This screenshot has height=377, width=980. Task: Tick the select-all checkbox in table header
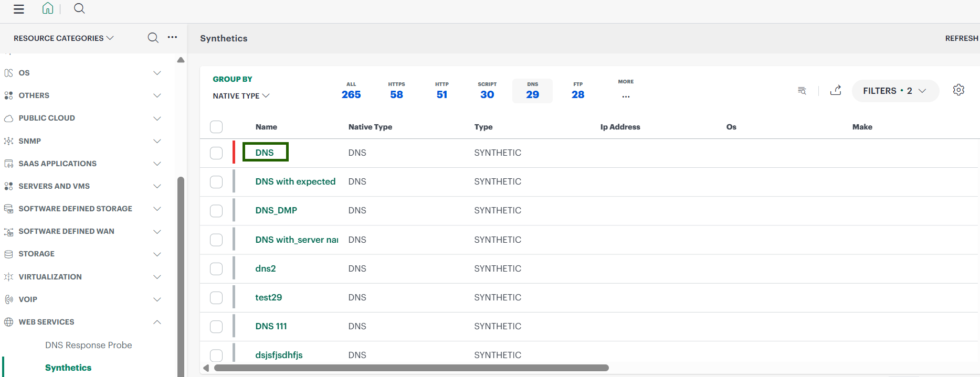pyautogui.click(x=216, y=127)
